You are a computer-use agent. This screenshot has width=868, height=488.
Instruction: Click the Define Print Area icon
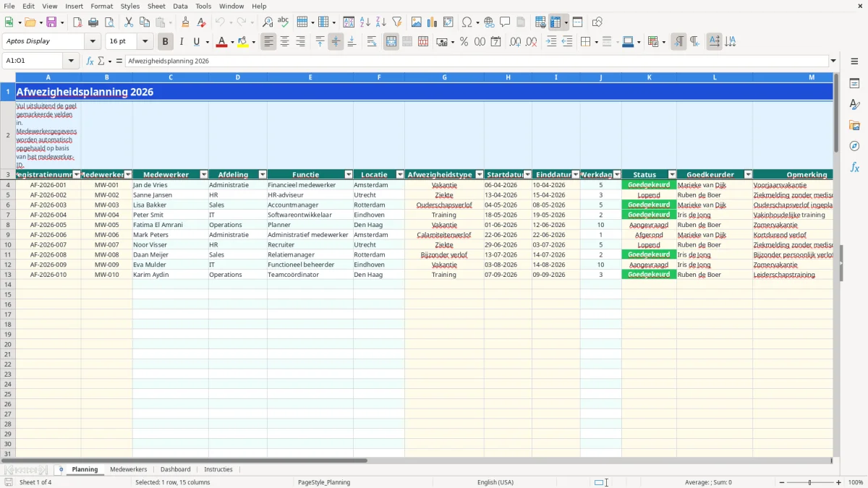click(540, 22)
